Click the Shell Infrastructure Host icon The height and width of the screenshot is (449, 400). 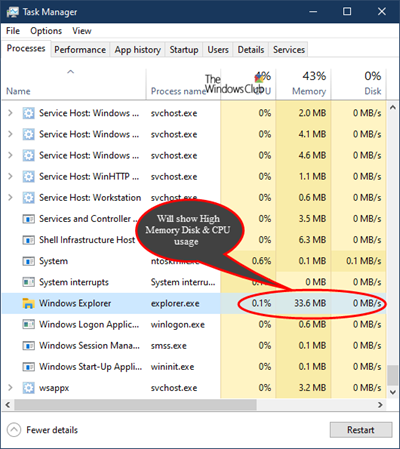coord(28,240)
